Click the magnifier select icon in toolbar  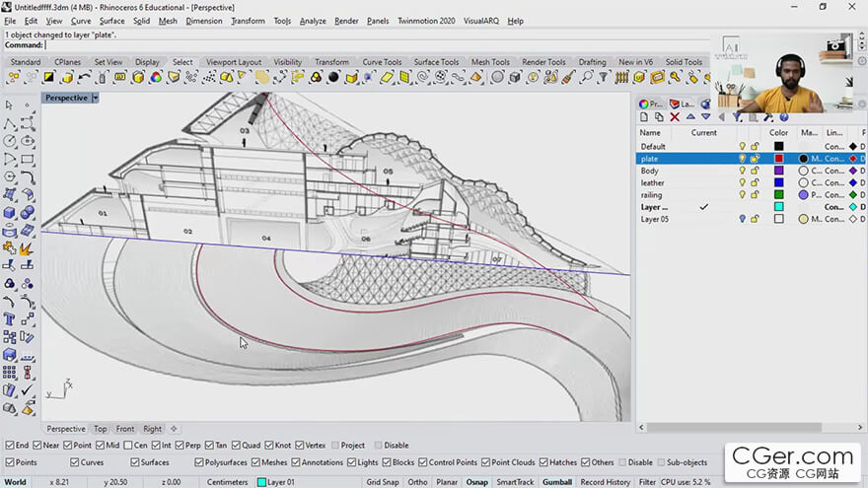(x=586, y=78)
